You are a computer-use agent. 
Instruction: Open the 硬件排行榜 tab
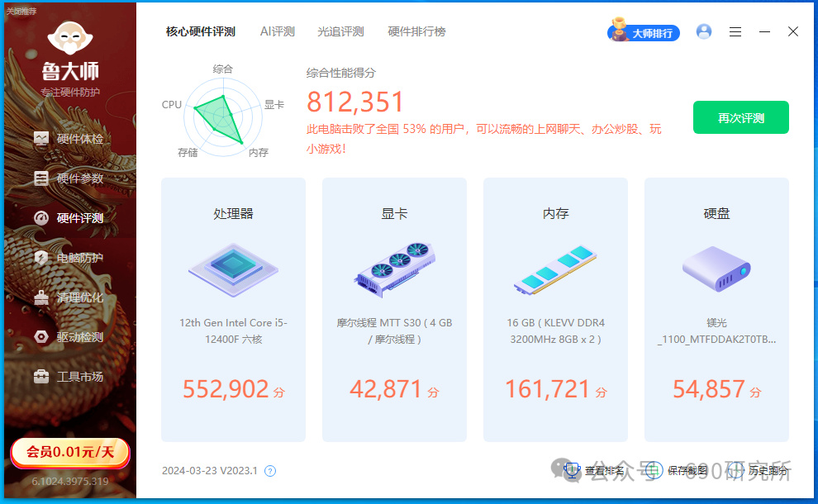pos(416,32)
